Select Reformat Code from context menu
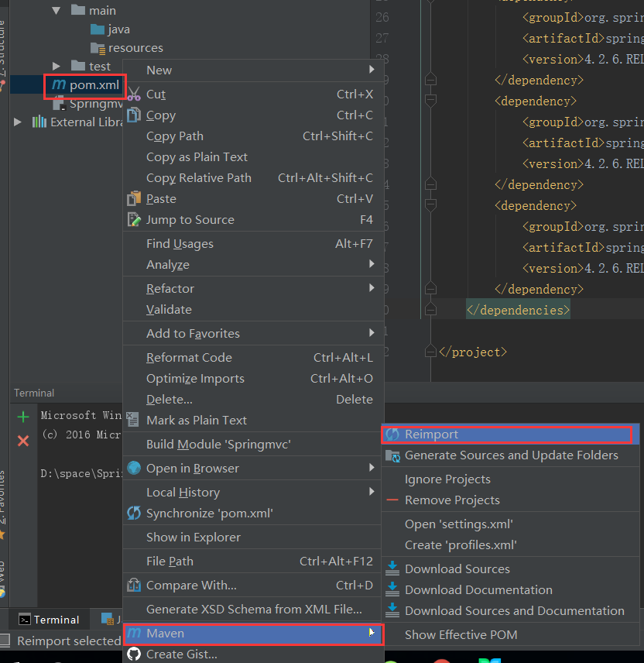 click(189, 358)
